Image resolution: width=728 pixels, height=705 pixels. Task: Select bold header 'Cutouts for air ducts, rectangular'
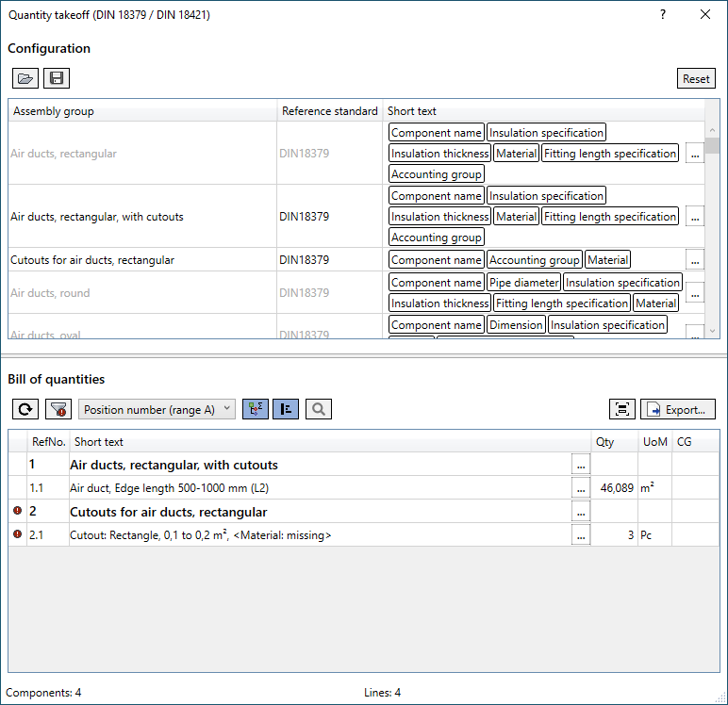click(169, 512)
